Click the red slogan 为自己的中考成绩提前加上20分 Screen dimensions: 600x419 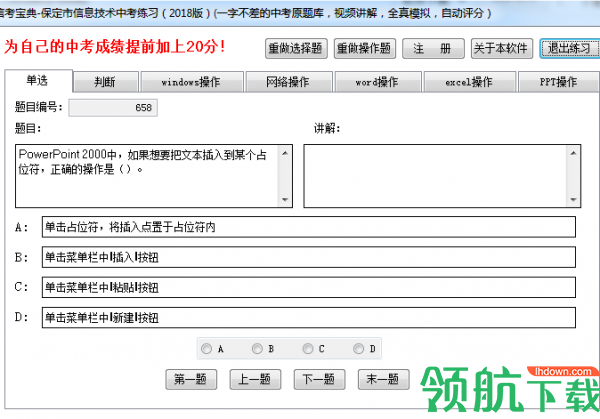tap(114, 47)
